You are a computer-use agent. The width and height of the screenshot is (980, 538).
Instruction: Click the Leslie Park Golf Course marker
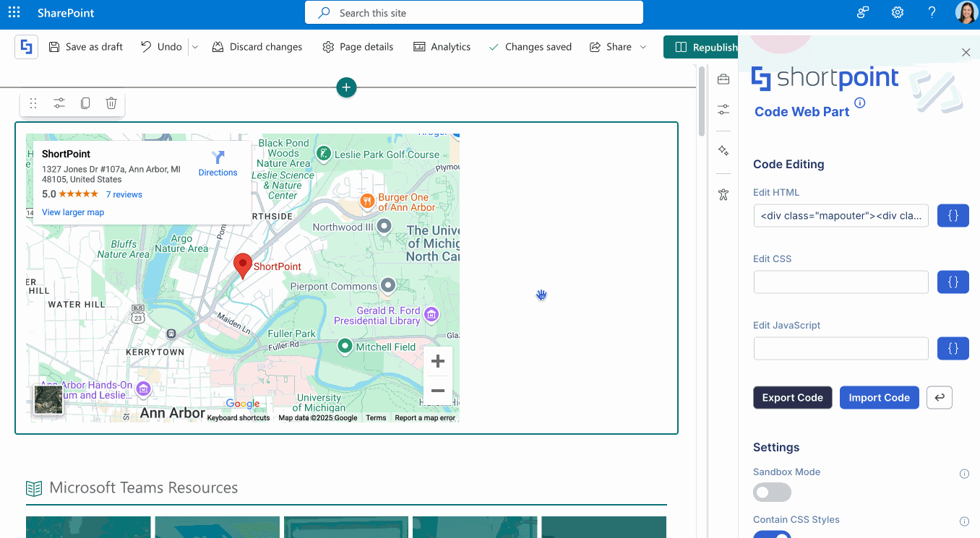324,153
